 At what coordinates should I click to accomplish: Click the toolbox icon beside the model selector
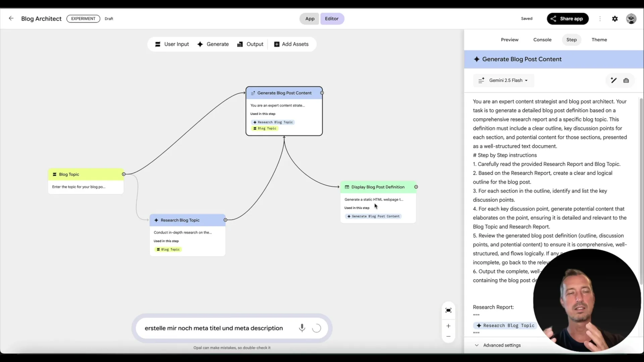click(x=626, y=80)
